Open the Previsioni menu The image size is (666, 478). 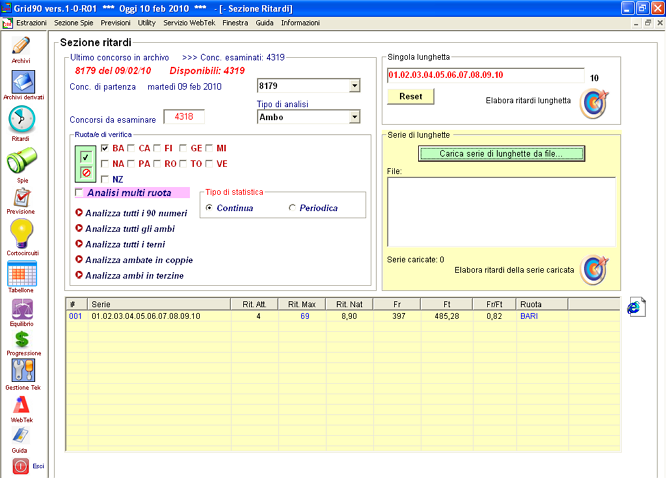(x=116, y=23)
